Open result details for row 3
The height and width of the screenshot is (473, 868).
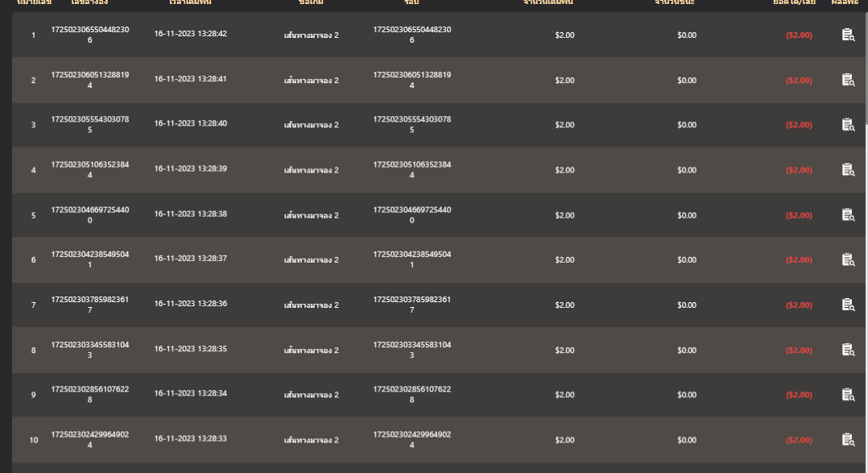tap(847, 125)
